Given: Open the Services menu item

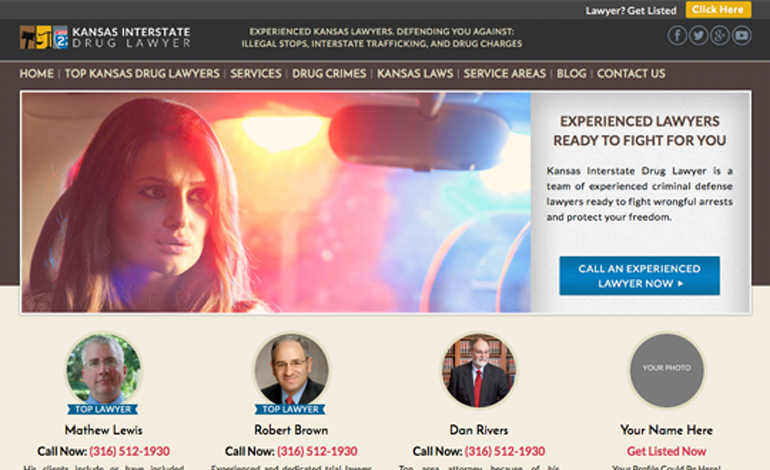Looking at the screenshot, I should point(256,74).
